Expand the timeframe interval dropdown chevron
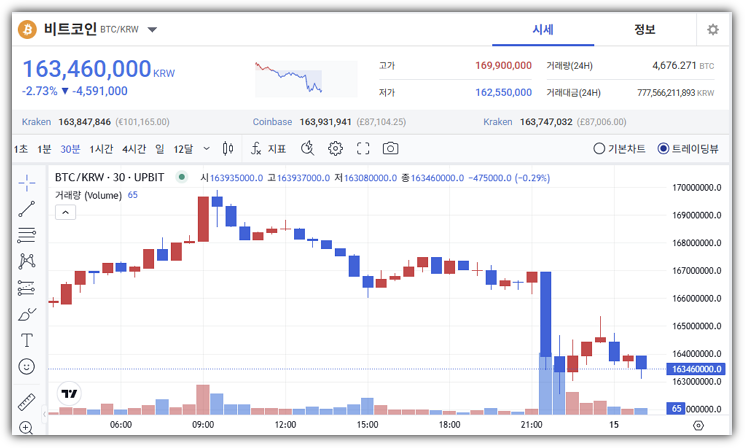Image resolution: width=745 pixels, height=448 pixels. 206,149
